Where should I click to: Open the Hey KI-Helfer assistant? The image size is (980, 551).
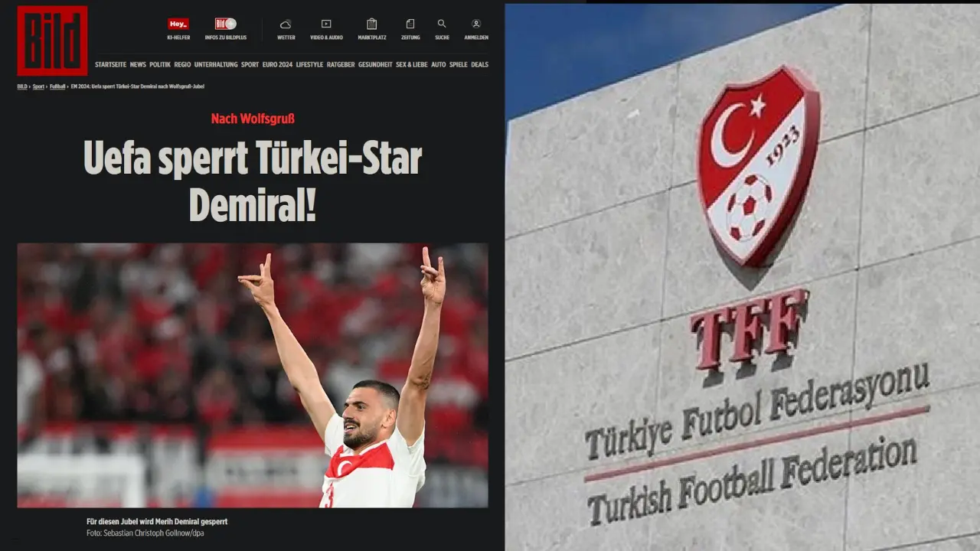(178, 29)
